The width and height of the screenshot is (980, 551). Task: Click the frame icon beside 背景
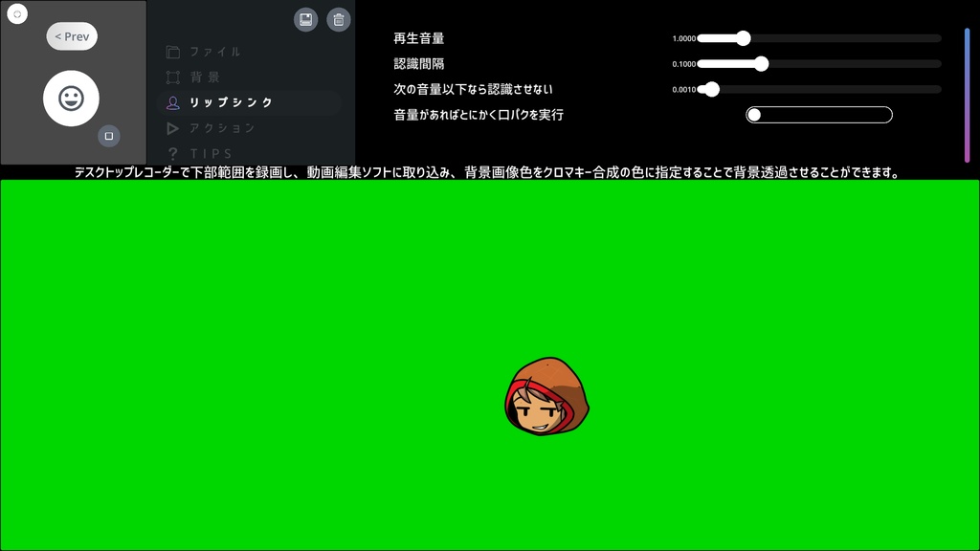pos(173,77)
